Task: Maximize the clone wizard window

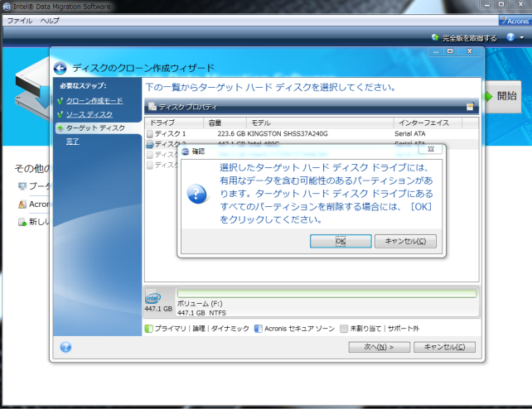Action: point(450,51)
